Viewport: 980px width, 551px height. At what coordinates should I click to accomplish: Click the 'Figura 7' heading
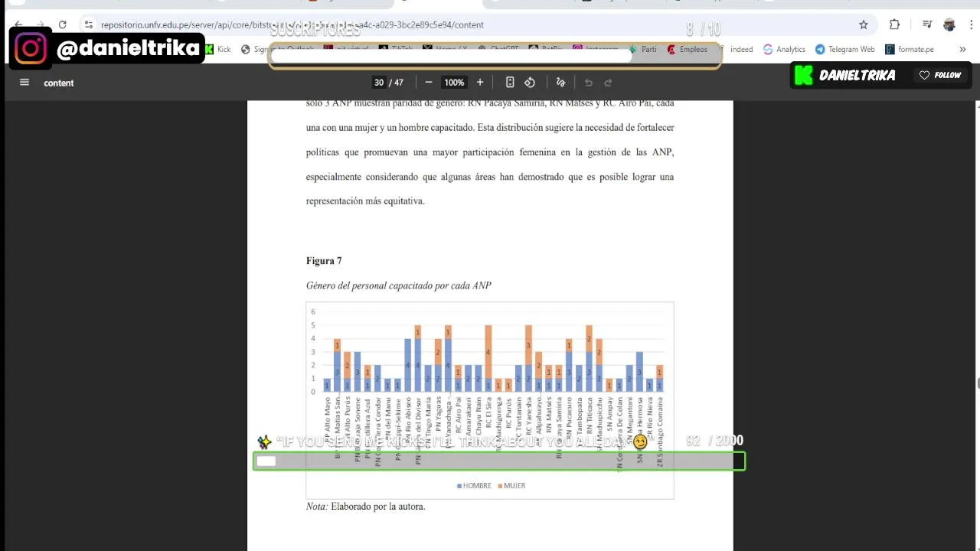tap(324, 261)
